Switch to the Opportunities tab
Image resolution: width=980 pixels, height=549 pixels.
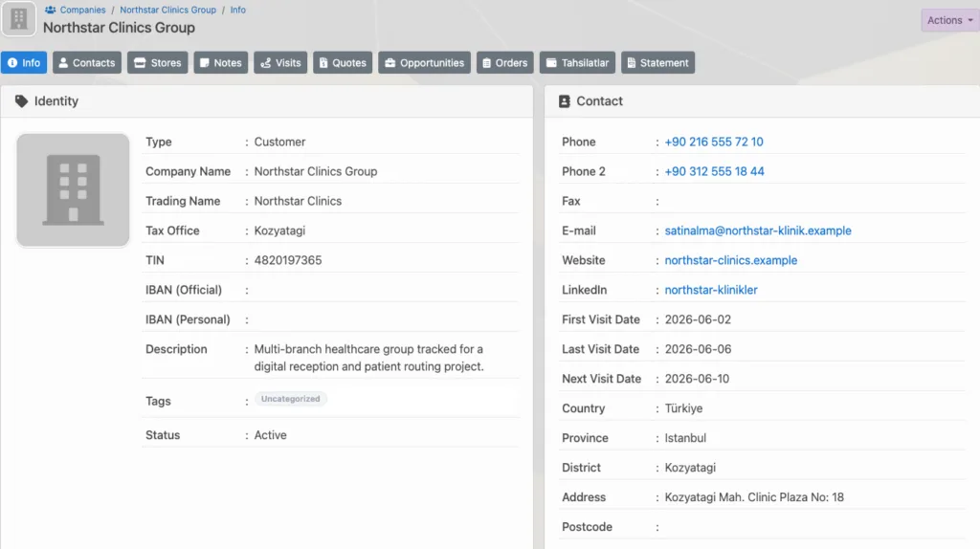(424, 62)
